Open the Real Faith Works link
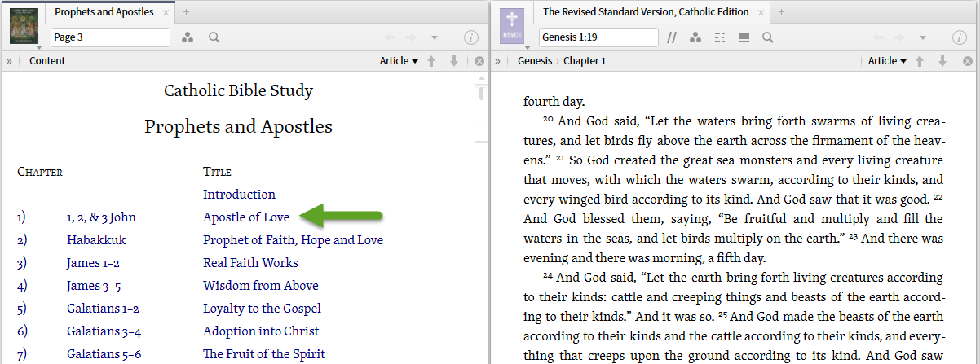The width and height of the screenshot is (980, 364). [x=250, y=263]
